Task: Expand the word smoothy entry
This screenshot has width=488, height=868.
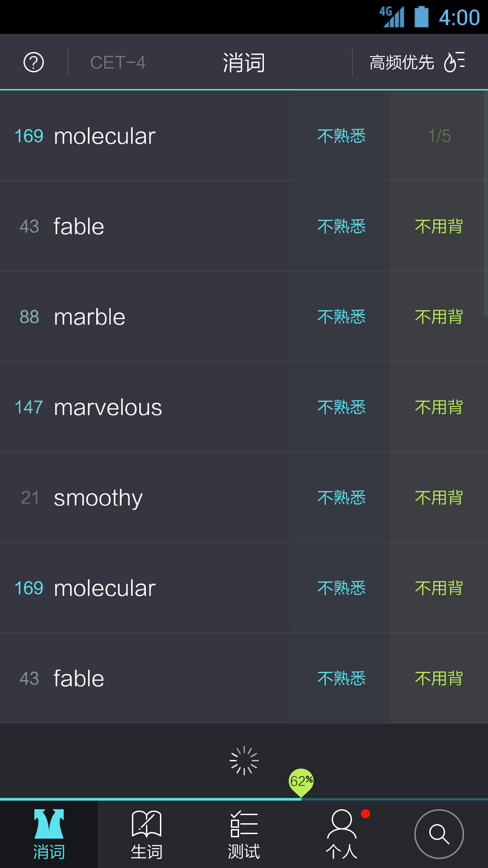Action: pos(98,497)
